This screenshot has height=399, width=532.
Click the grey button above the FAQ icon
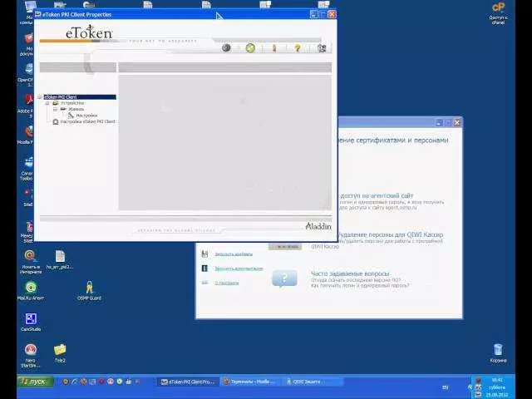click(285, 247)
